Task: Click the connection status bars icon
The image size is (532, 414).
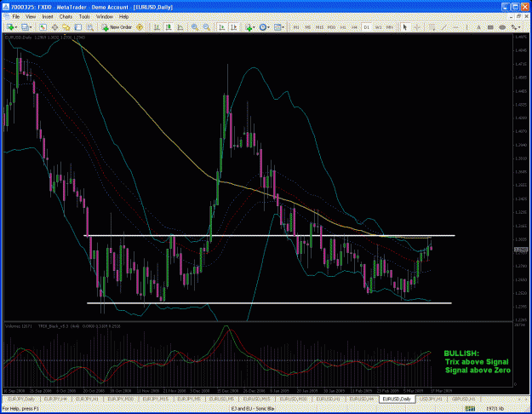Action: coord(470,409)
